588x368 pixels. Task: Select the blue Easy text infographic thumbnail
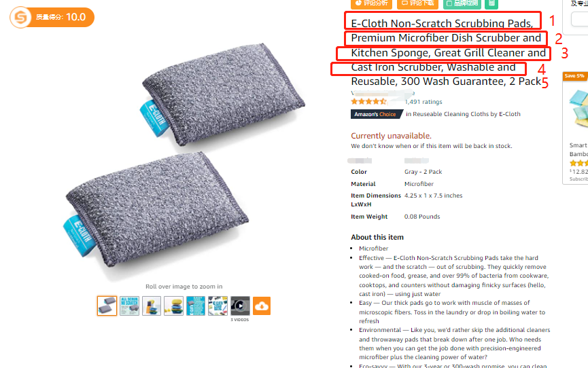tap(196, 306)
